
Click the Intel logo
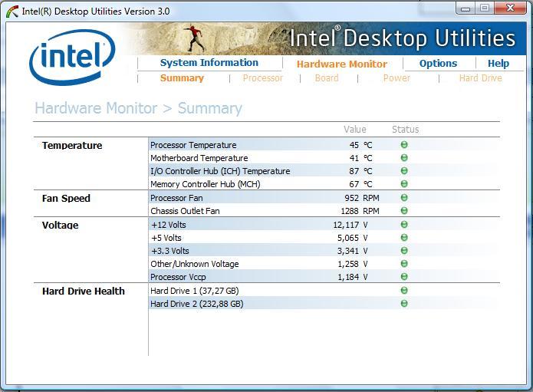(72, 57)
